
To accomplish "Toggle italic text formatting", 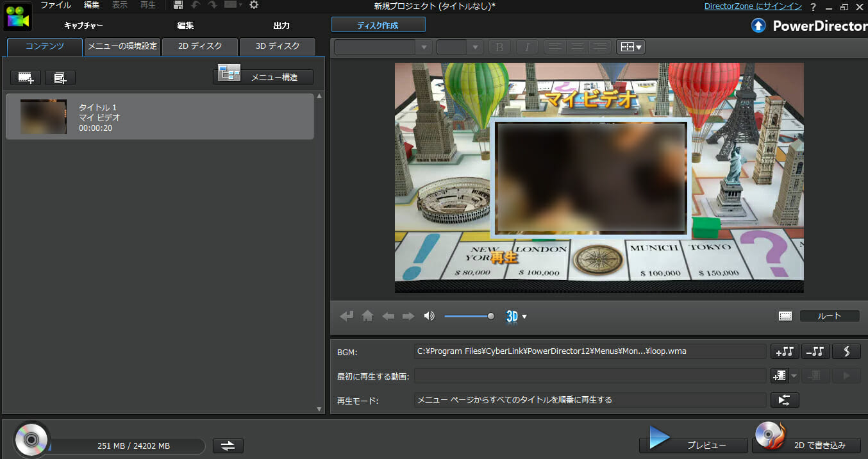I will point(527,47).
